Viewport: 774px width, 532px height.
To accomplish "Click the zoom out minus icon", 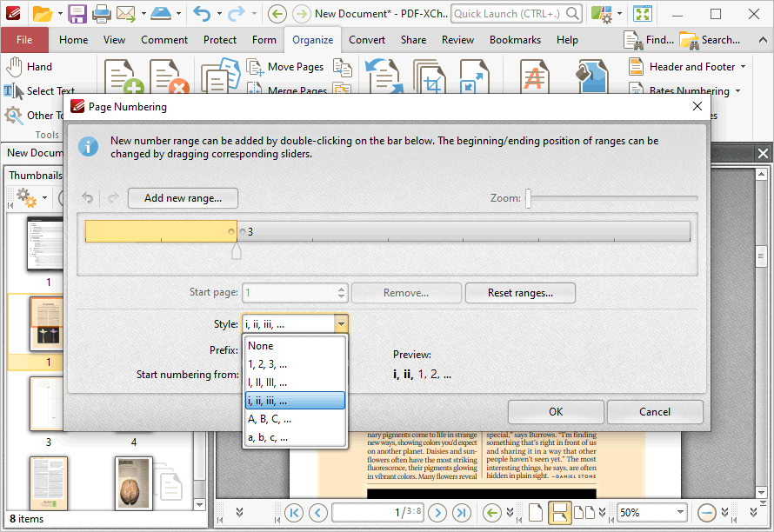I will pyautogui.click(x=707, y=513).
